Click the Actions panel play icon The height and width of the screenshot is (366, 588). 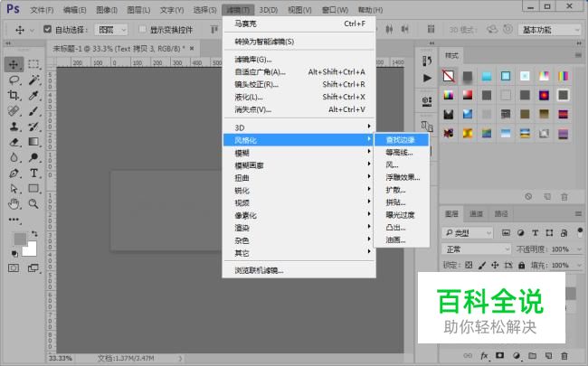tap(427, 78)
